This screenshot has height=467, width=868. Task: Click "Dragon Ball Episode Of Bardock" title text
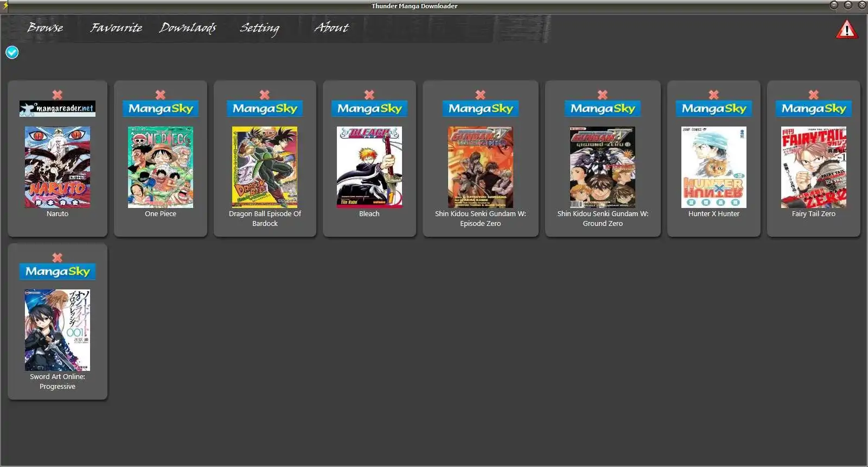(x=265, y=218)
